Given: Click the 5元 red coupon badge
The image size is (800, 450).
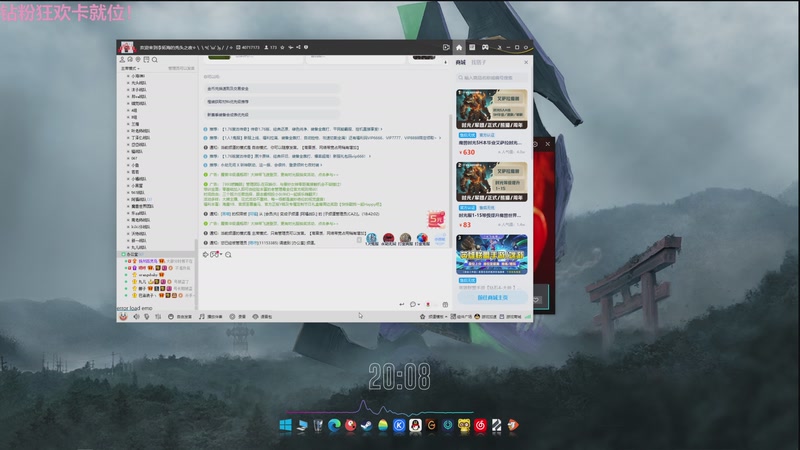Looking at the screenshot, I should click(x=436, y=219).
